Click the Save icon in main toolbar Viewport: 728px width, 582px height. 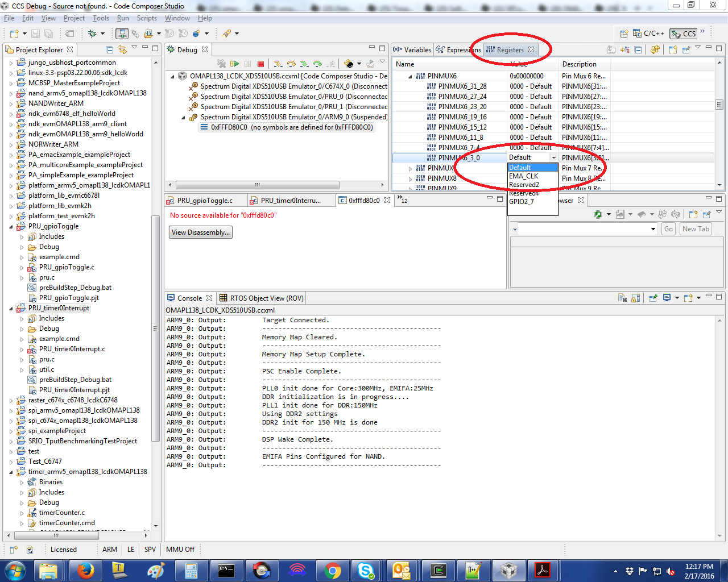35,34
